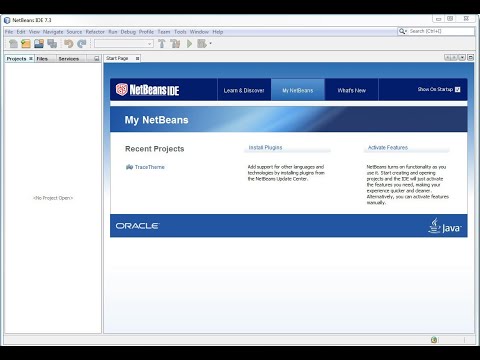Toggle the Show On Startup checkbox

tap(458, 89)
